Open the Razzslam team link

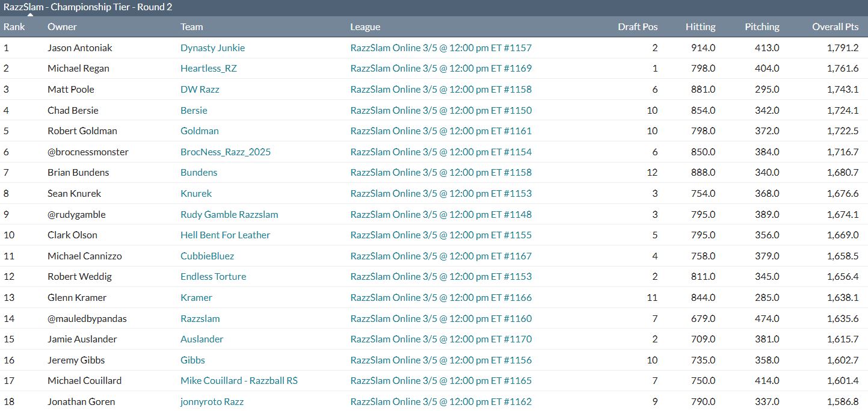(x=200, y=318)
